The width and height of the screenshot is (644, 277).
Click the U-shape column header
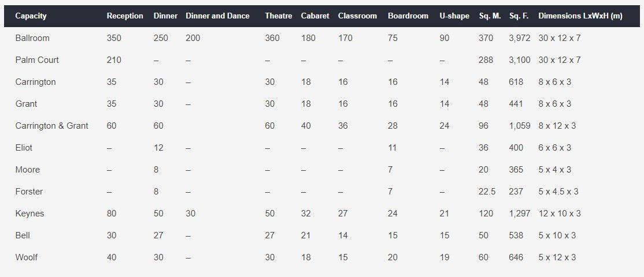[x=454, y=16]
